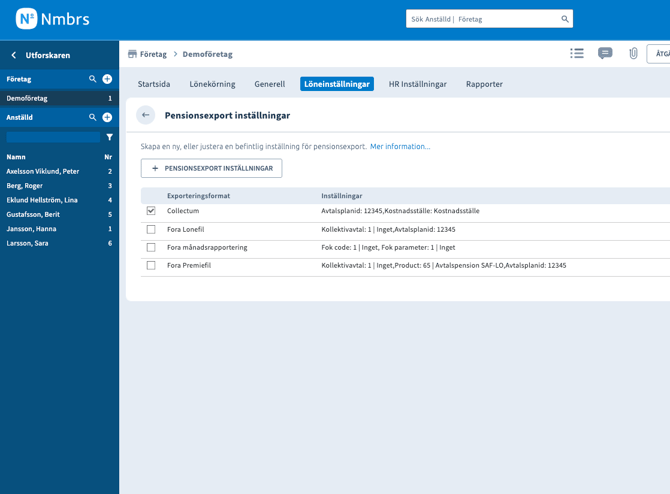Image resolution: width=670 pixels, height=494 pixels.
Task: Search employees with Anställd magnifier icon
Action: pyautogui.click(x=93, y=117)
